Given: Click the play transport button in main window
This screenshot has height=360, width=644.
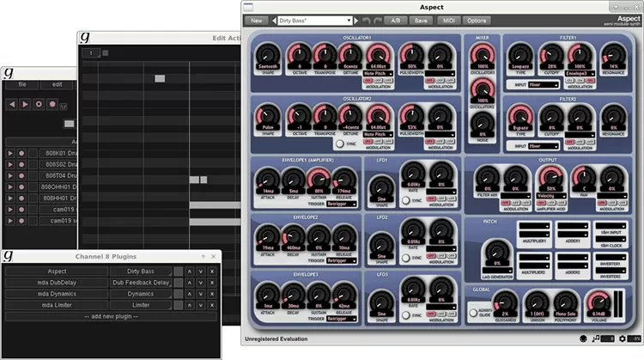Looking at the screenshot, I should (x=25, y=104).
